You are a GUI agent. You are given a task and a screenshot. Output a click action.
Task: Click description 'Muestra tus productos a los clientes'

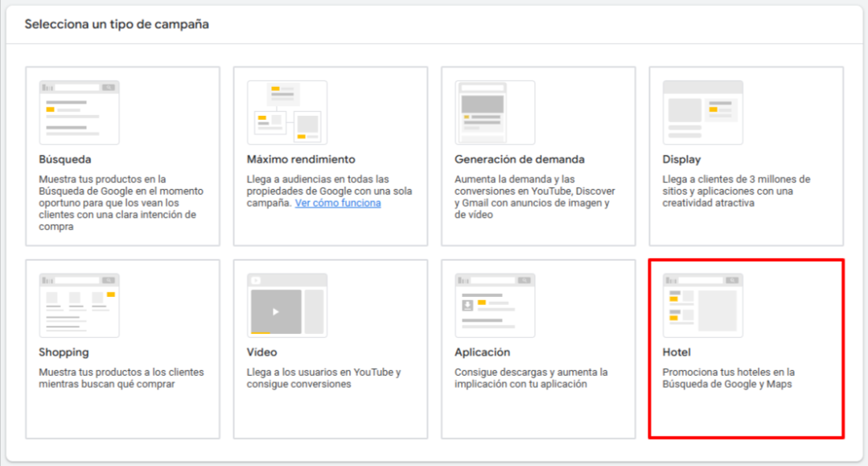click(x=121, y=378)
